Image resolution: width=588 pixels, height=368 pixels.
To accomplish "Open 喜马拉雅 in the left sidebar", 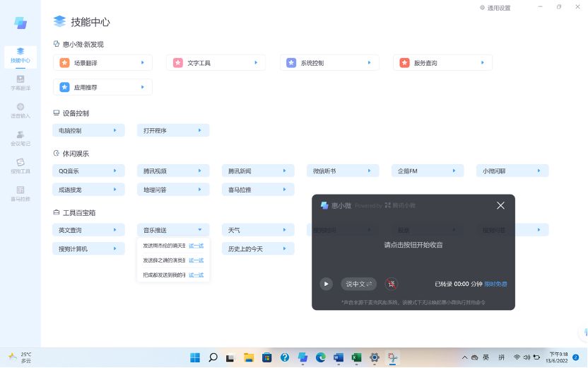I will pyautogui.click(x=20, y=194).
